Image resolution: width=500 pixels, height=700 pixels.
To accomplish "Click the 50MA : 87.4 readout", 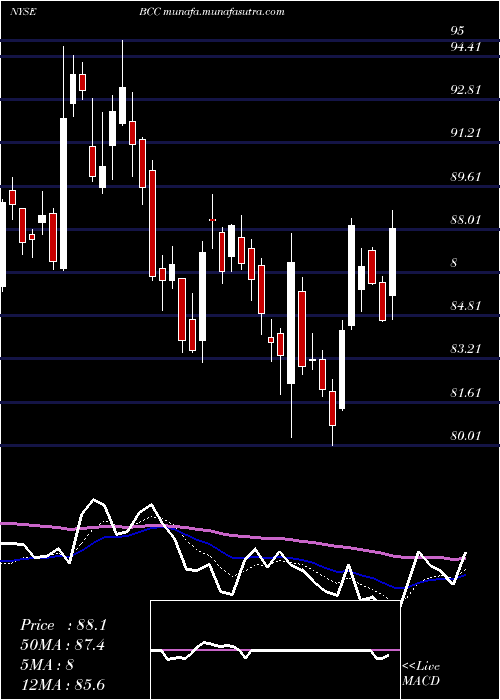I will tap(62, 645).
